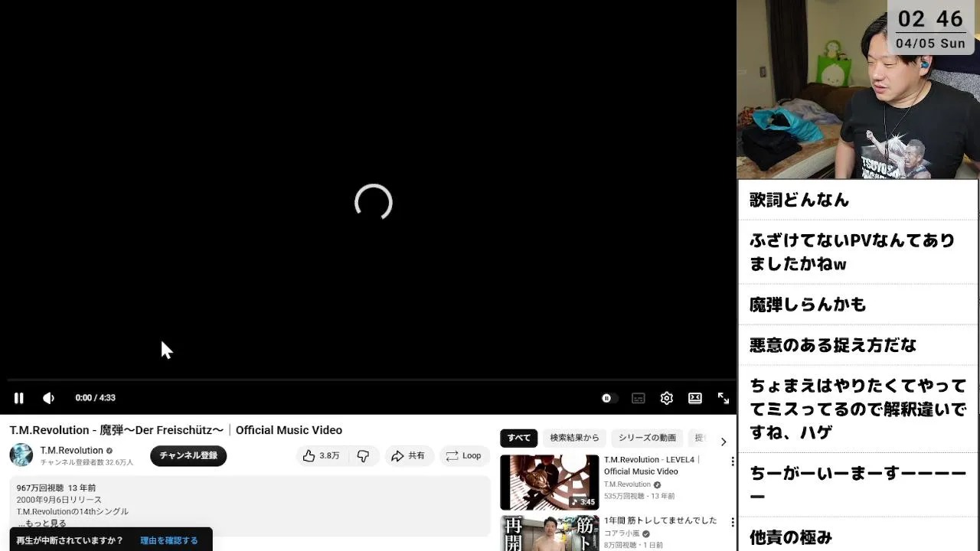
Task: Select the シリーズの動画 filter chip
Action: click(x=647, y=438)
